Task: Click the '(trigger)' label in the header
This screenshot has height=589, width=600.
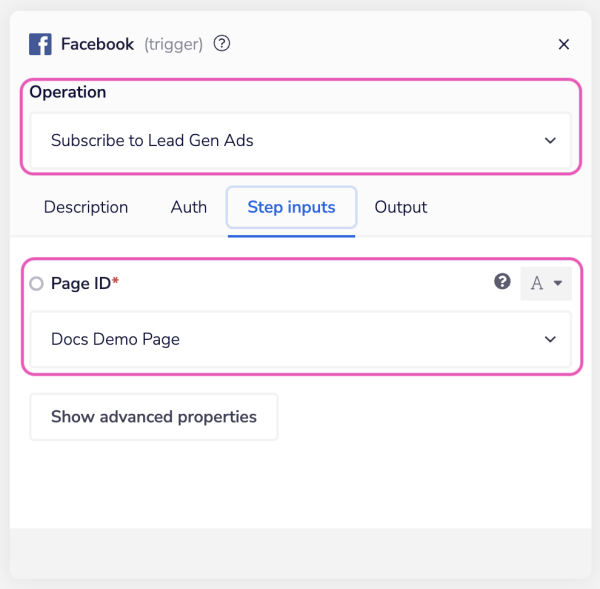Action: pos(173,45)
